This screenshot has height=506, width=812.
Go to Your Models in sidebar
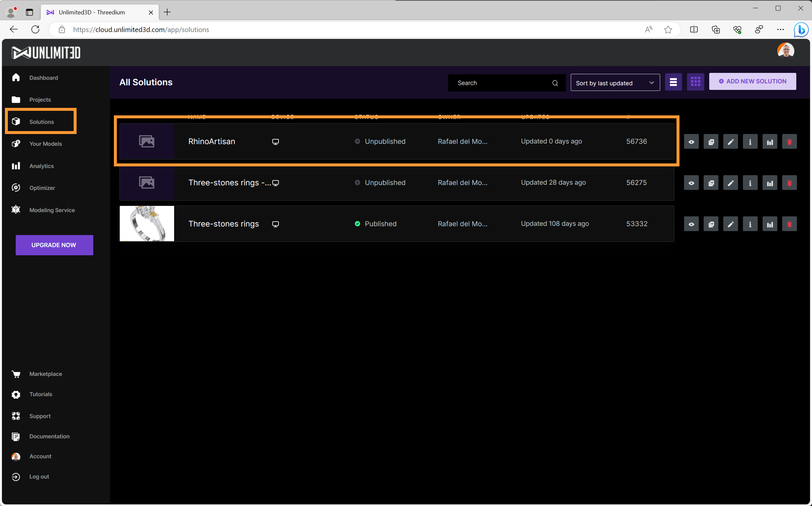(x=45, y=144)
